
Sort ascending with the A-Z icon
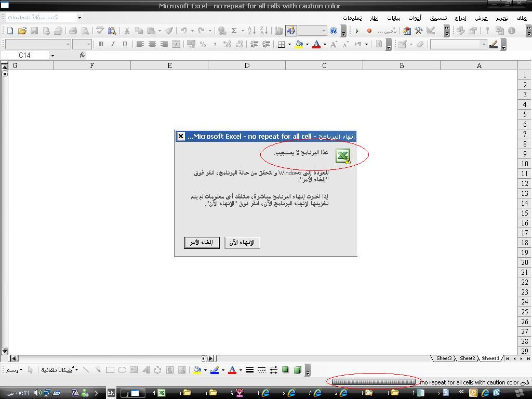251,31
